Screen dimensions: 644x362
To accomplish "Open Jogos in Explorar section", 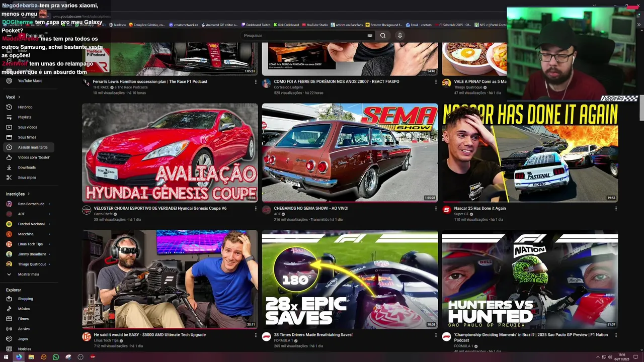I will tap(23, 339).
